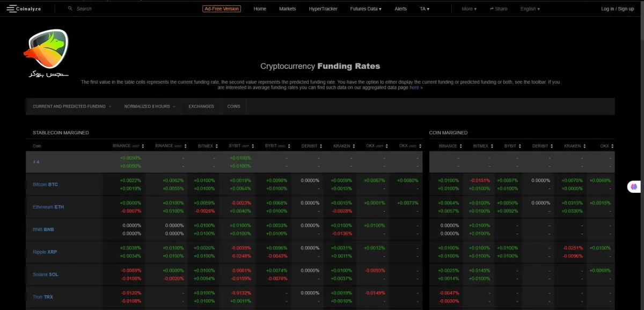Click the COIN MARGINED section title
Screen dimensions: 644x310
[x=448, y=133]
